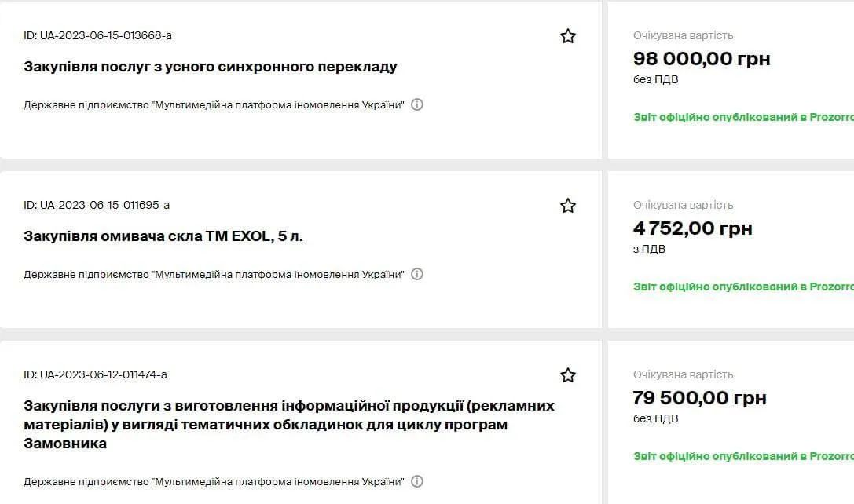Click buyer name Мультимедійна платформа іномовлення України
The width and height of the screenshot is (854, 504).
[x=214, y=104]
